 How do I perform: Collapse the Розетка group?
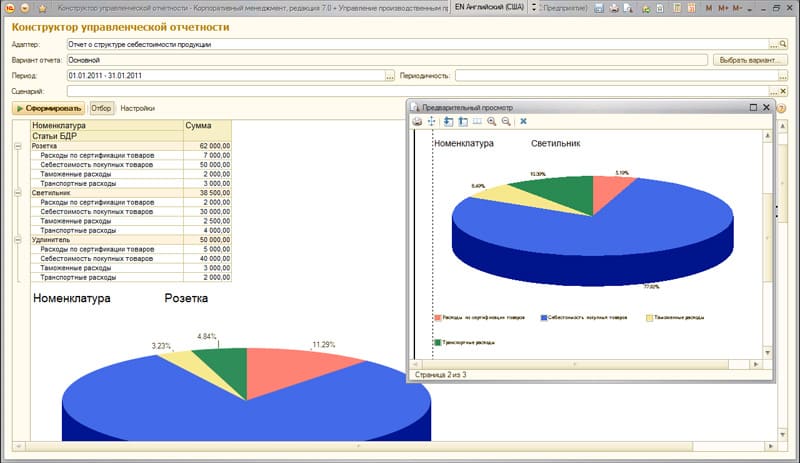click(18, 146)
